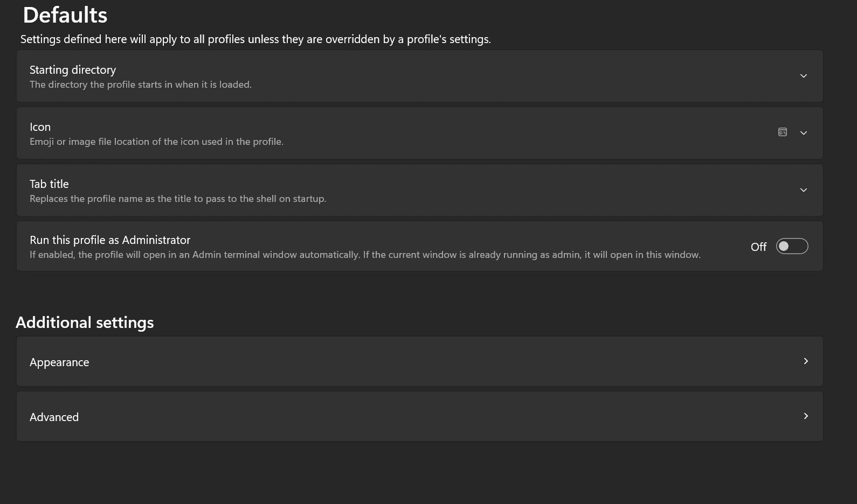Click the Icon setting title

[x=40, y=127]
